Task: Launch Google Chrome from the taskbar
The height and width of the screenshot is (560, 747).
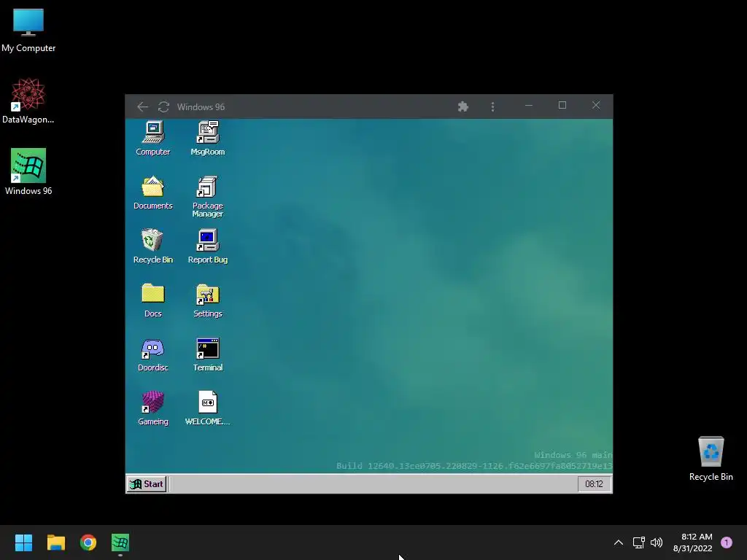Action: (88, 542)
